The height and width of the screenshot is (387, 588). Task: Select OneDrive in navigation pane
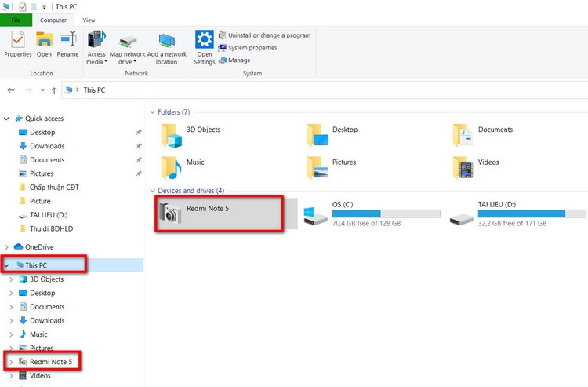tap(39, 247)
